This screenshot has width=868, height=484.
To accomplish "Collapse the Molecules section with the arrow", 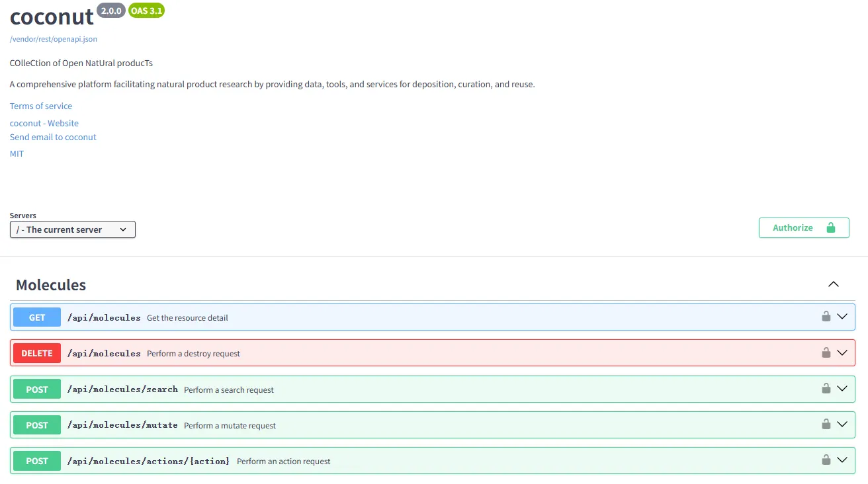I will (x=834, y=284).
